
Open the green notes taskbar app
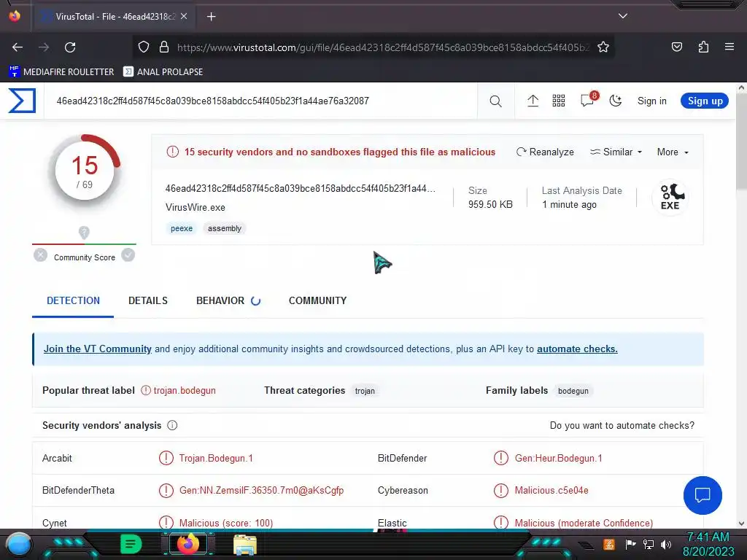coord(131,544)
